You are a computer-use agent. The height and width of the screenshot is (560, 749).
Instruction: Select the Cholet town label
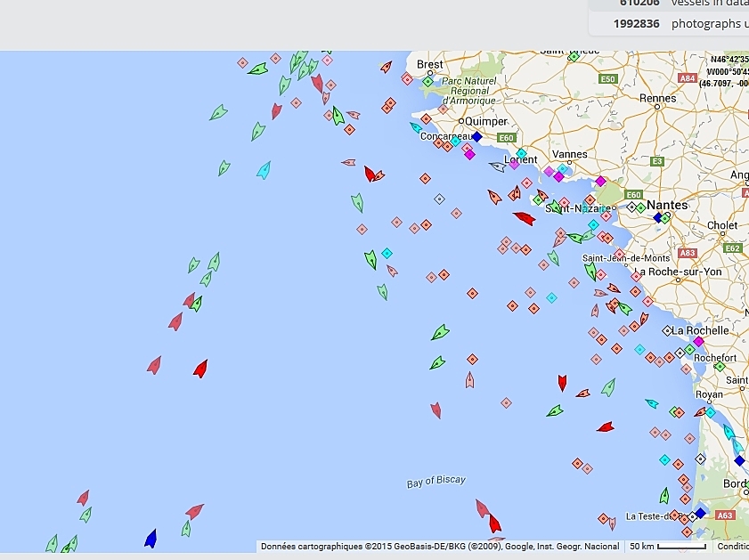[x=721, y=225]
